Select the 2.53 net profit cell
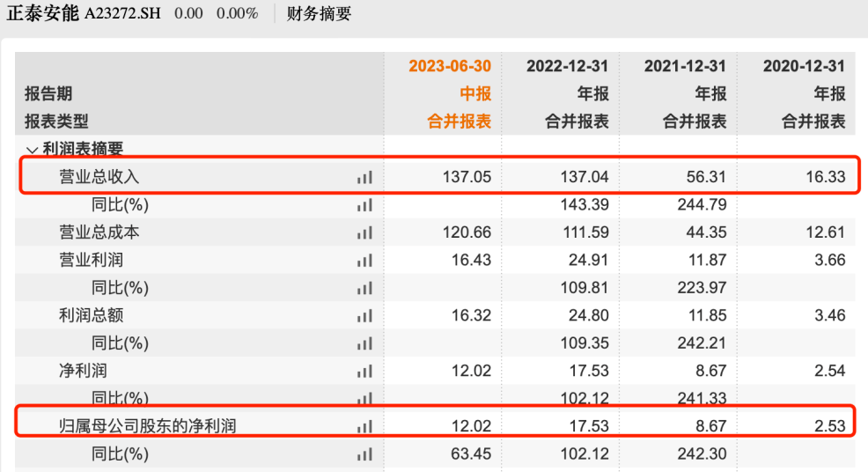 [x=829, y=427]
